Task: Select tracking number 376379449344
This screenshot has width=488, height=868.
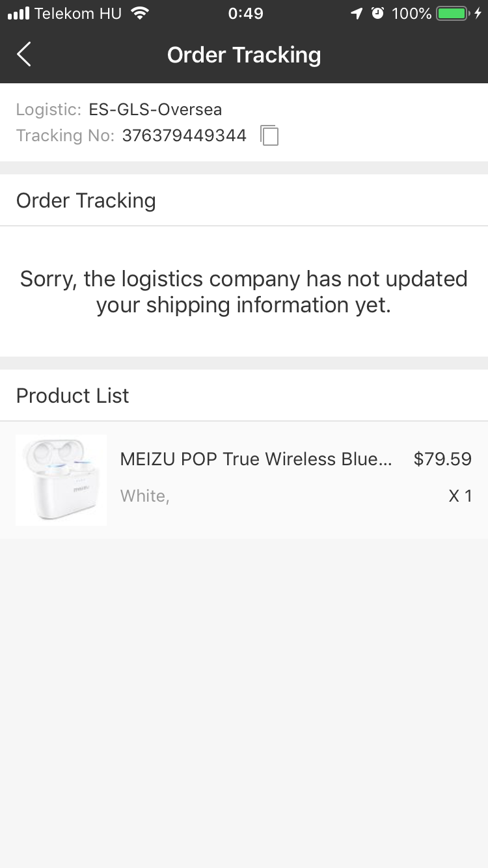Action: click(x=184, y=135)
